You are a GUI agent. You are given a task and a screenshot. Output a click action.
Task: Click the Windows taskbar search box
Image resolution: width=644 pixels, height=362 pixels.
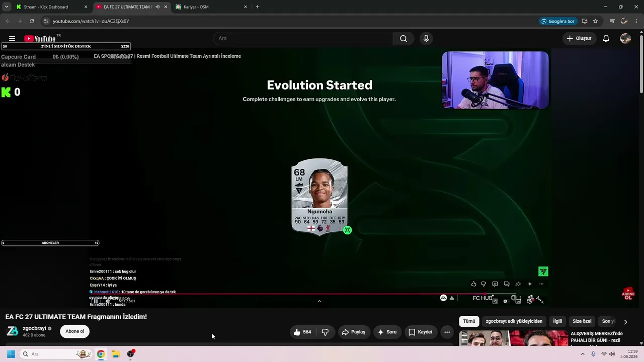(x=55, y=354)
